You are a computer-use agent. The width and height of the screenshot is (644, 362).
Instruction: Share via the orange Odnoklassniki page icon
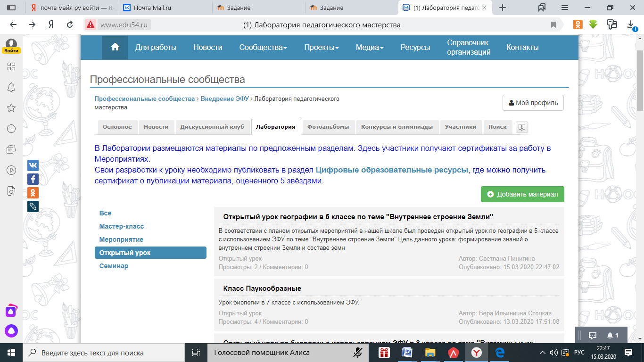coord(33,193)
